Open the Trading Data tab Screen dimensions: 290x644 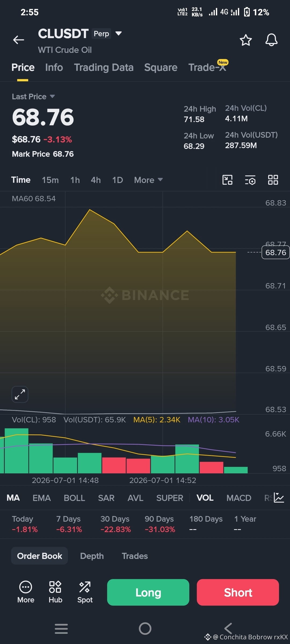tap(104, 68)
